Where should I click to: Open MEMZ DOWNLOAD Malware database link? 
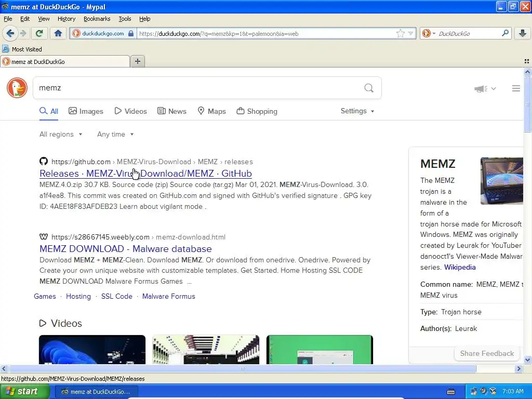[x=126, y=249]
